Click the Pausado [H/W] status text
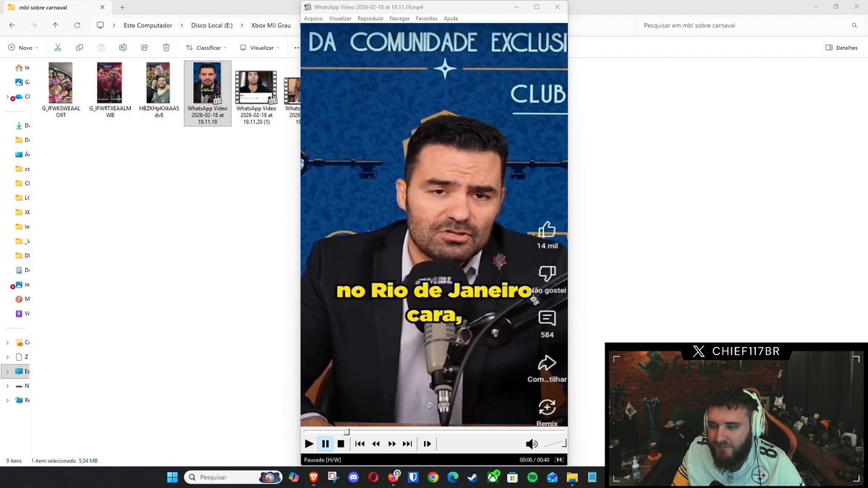 pos(323,460)
